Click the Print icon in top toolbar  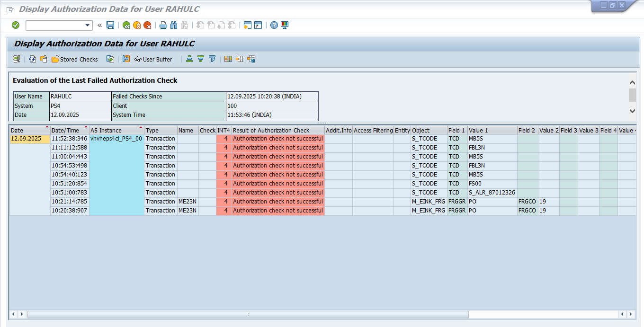coord(163,25)
